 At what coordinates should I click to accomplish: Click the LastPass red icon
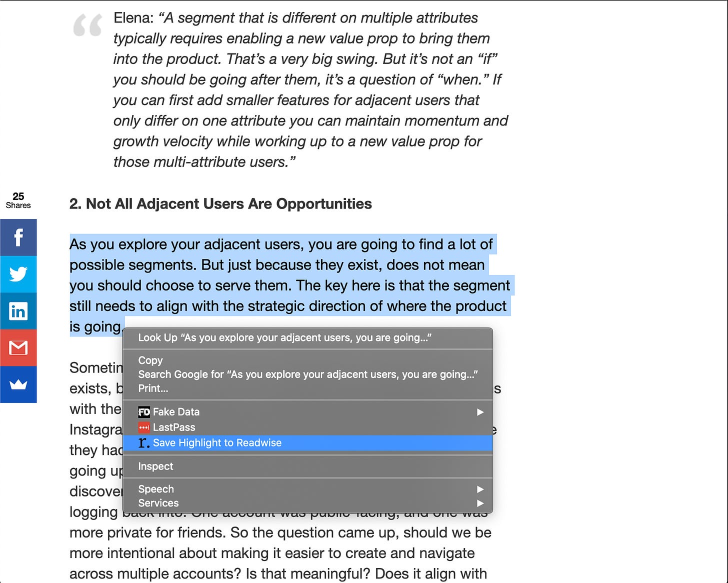click(x=144, y=427)
